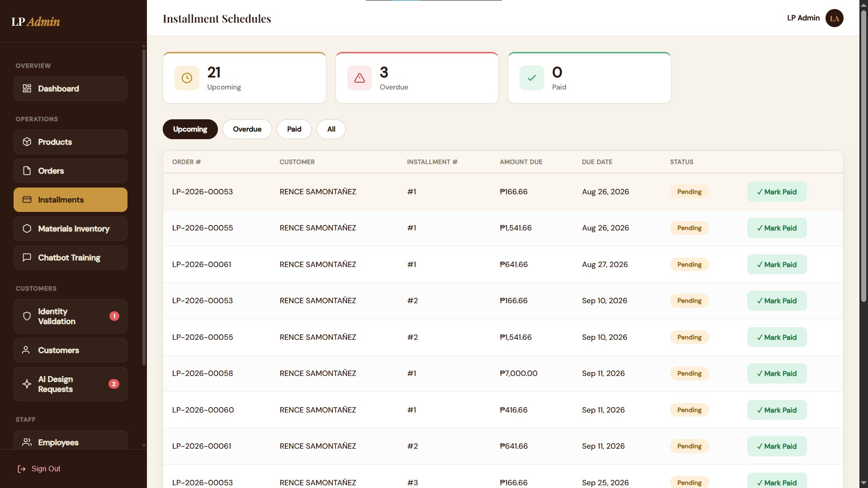868x488 pixels.
Task: Mark Paid the ₱416.66 installment
Action: coord(777,410)
